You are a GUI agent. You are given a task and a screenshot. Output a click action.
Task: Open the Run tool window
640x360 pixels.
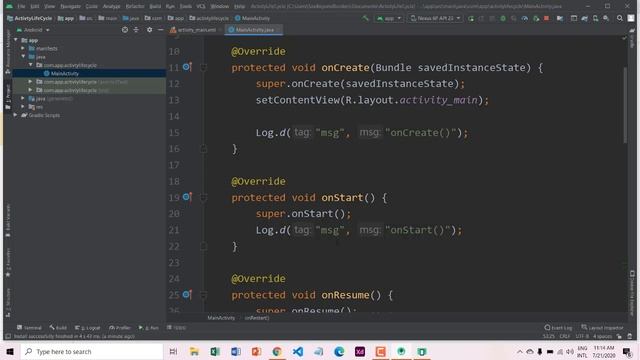coord(149,328)
